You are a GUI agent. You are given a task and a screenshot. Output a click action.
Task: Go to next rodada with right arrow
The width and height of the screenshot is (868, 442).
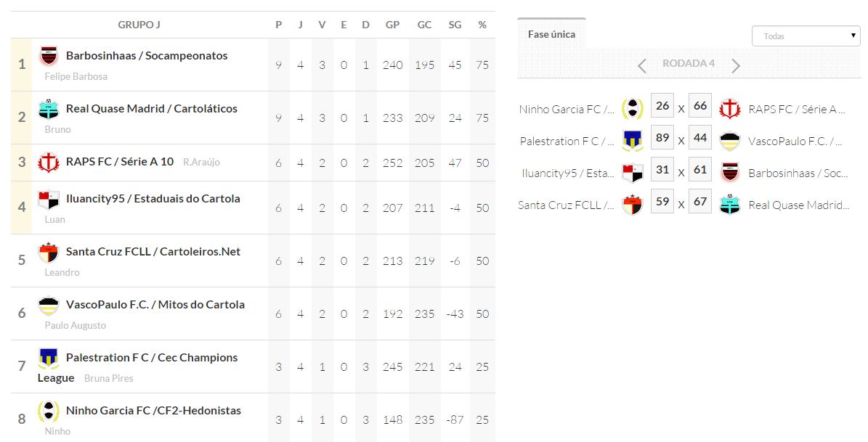[x=736, y=66]
